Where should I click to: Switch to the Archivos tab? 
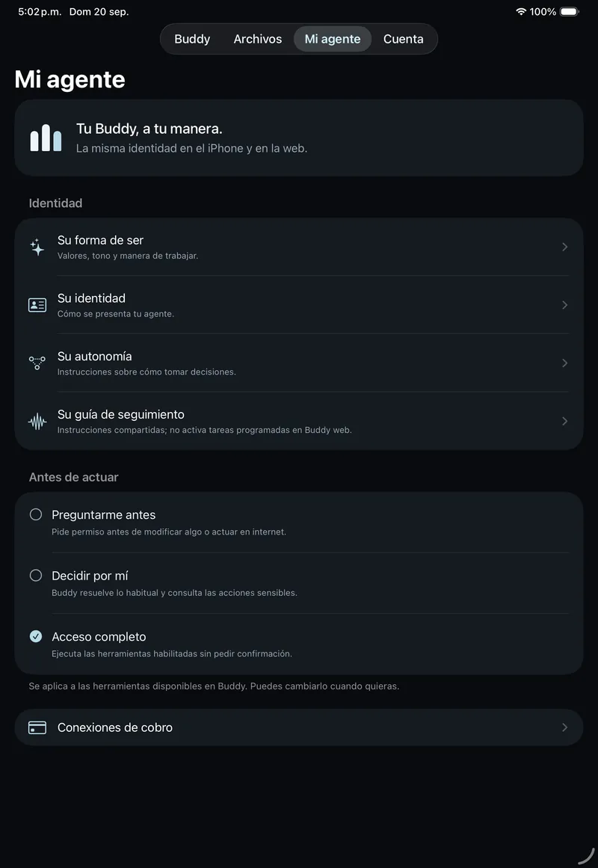pyautogui.click(x=257, y=39)
